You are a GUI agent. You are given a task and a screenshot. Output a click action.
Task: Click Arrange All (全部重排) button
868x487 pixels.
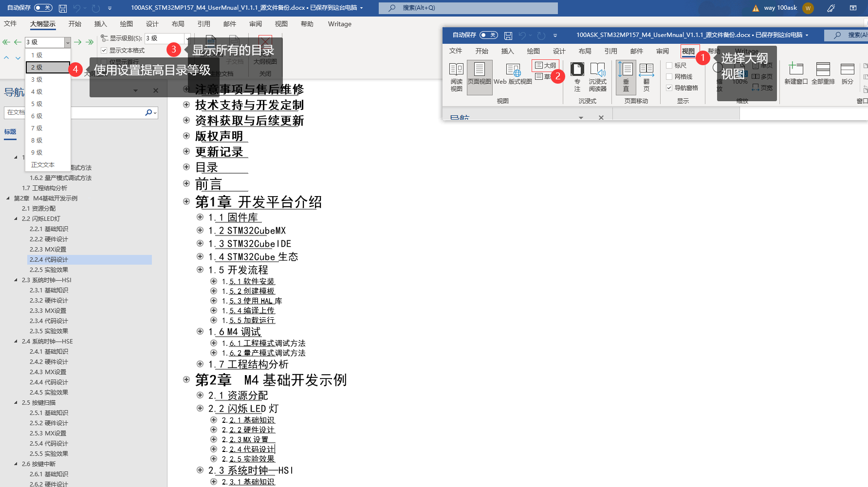[x=823, y=73]
